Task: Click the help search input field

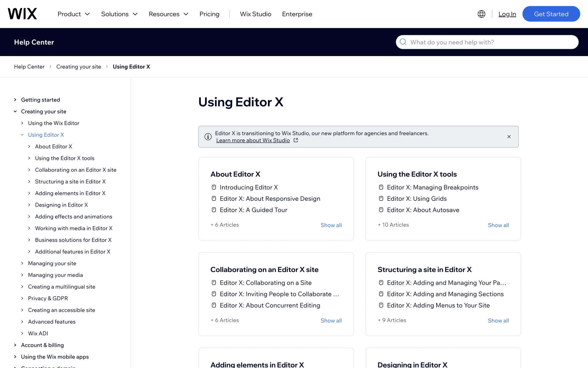Action: tap(490, 42)
